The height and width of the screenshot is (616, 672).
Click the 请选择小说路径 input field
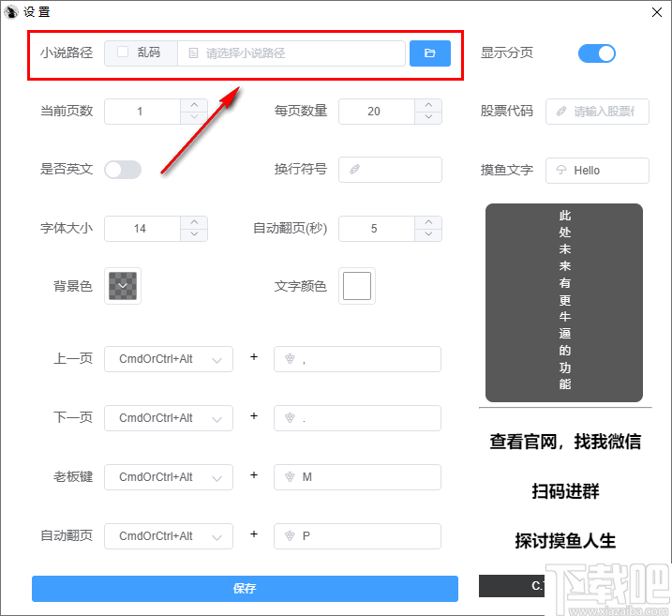(x=291, y=53)
